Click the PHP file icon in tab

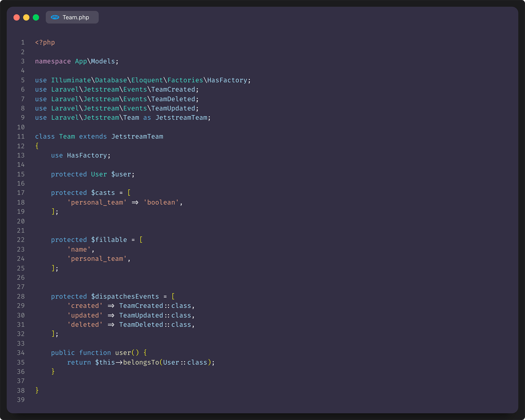(55, 17)
